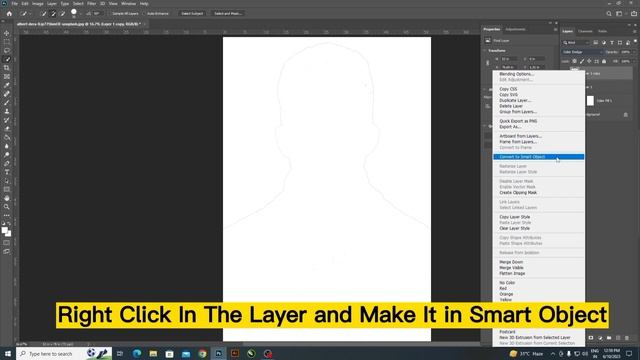The image size is (640, 360).
Task: Select the Gradient tool
Action: [7, 137]
